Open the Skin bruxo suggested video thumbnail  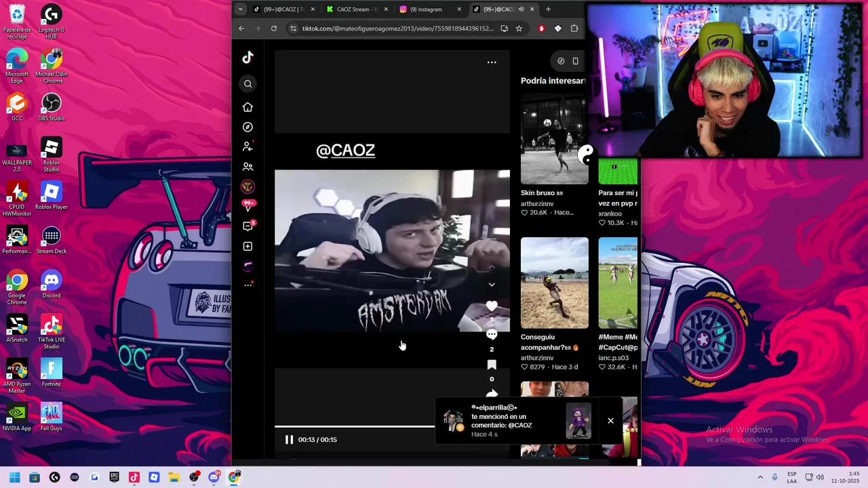[x=554, y=139]
